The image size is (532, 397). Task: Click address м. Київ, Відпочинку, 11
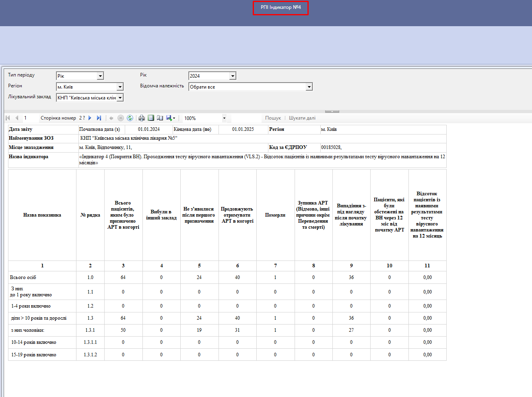pos(105,147)
